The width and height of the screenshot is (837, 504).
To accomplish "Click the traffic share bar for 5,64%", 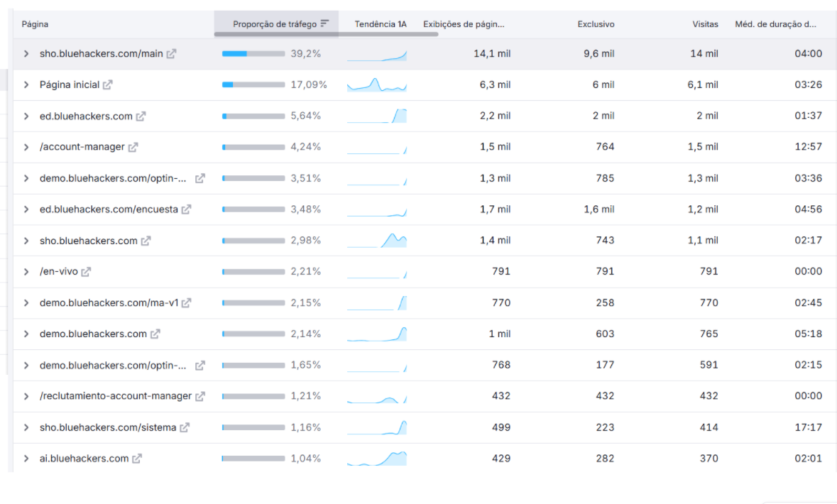I will 253,116.
